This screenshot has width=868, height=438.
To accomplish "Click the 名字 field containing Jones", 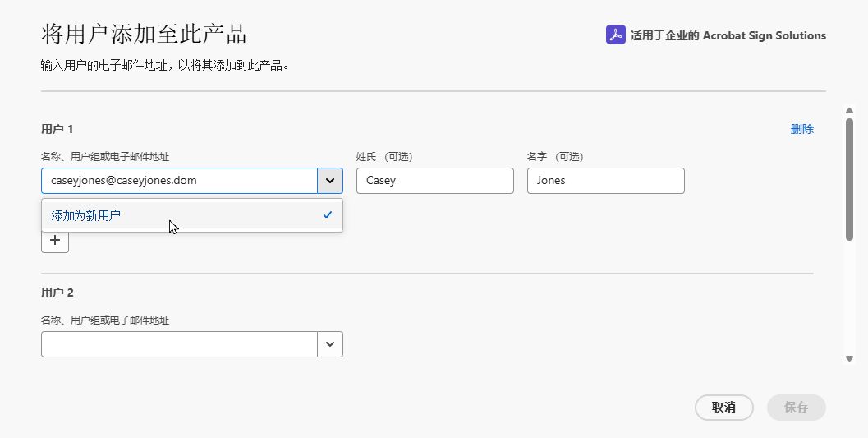I will point(605,181).
